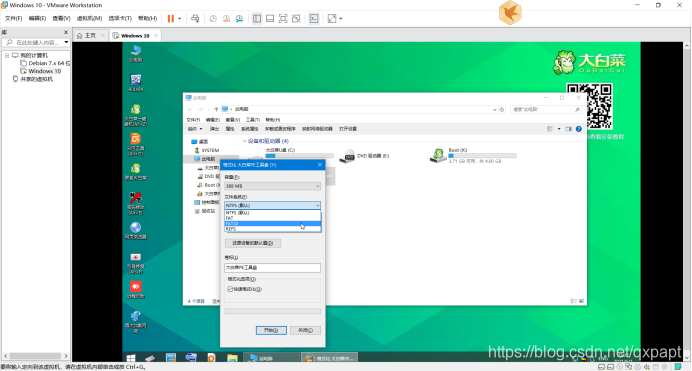Toggle the Explorer preview pane icon
Screen dimensions: 692x371
tap(568, 129)
